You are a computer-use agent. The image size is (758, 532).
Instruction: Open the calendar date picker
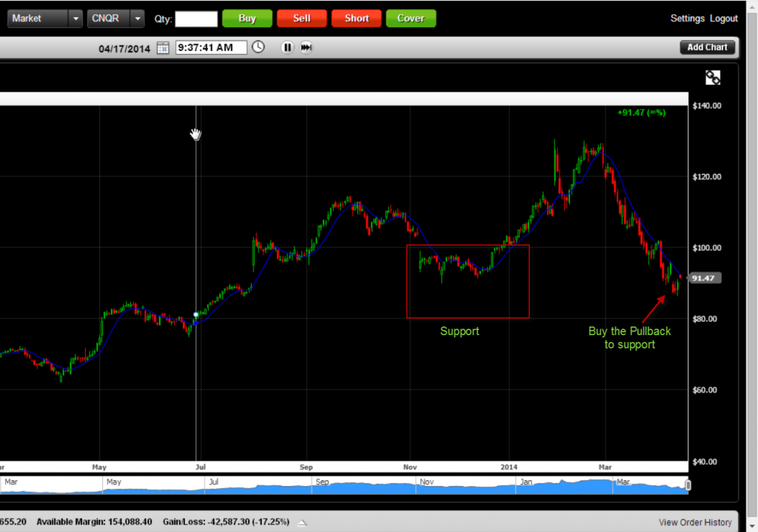coord(162,46)
